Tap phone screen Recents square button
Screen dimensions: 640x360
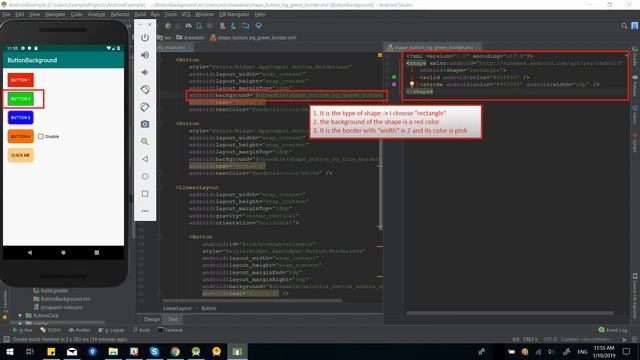tap(97, 253)
